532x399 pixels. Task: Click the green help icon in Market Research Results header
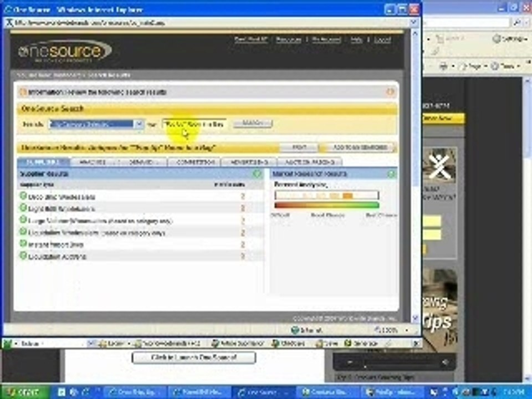point(391,173)
